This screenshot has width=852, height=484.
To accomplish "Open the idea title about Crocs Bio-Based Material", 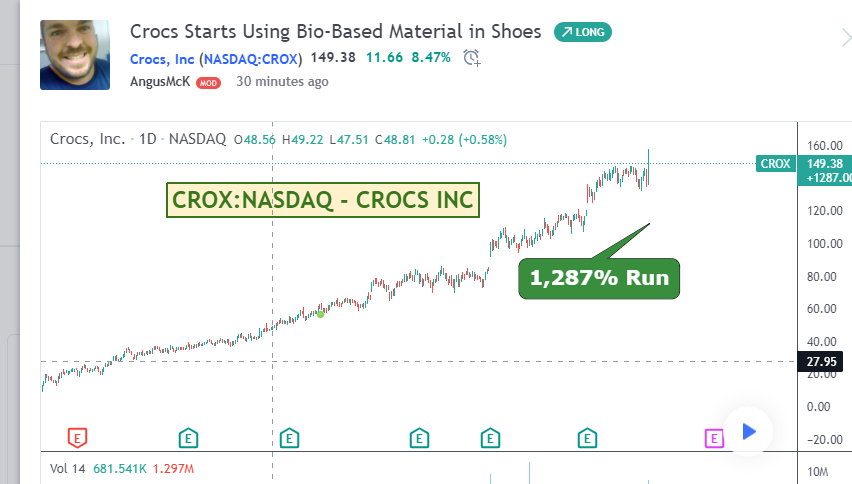I will 335,32.
